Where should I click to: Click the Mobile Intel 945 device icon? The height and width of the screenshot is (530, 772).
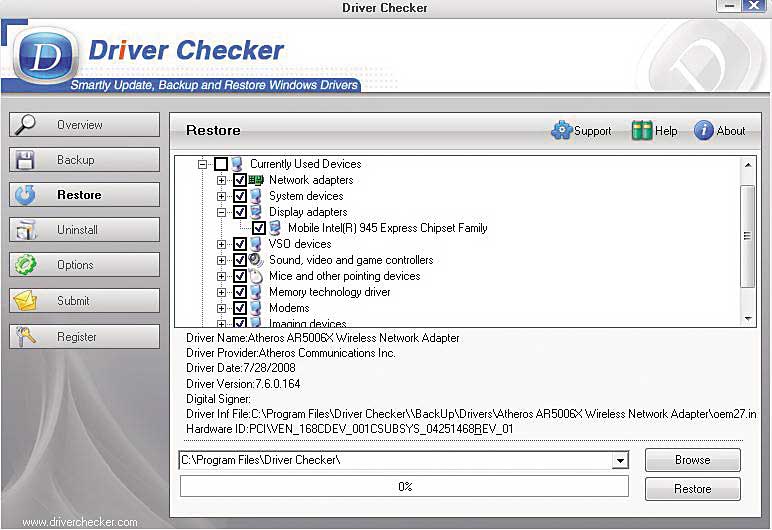(275, 228)
